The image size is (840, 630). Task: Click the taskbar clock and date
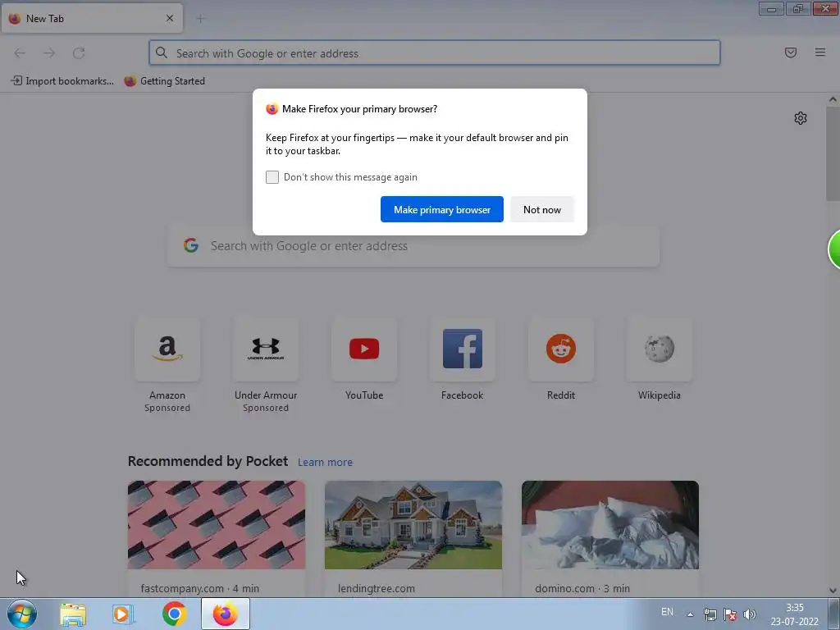pos(794,614)
